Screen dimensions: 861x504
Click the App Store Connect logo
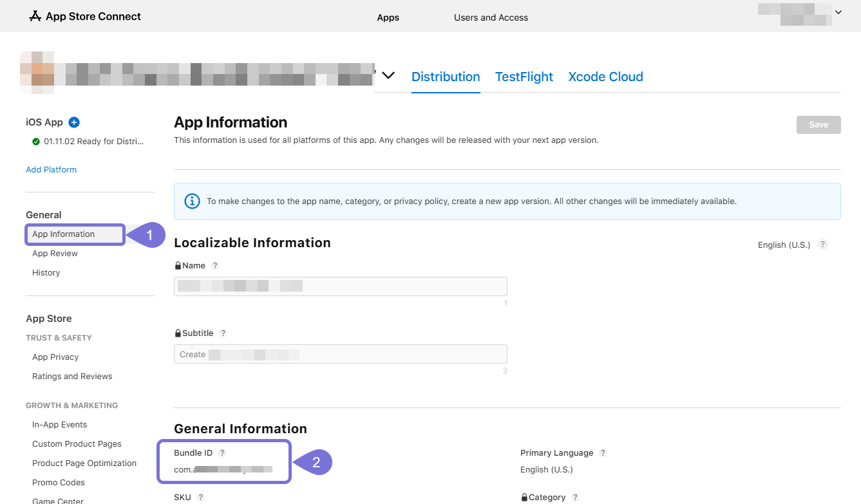point(85,17)
